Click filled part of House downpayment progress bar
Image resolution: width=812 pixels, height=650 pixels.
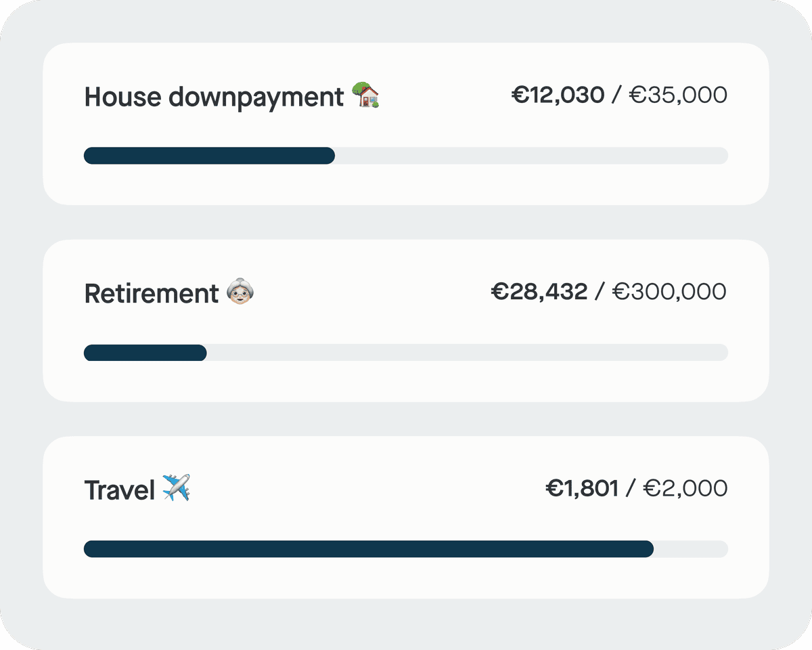(x=210, y=156)
